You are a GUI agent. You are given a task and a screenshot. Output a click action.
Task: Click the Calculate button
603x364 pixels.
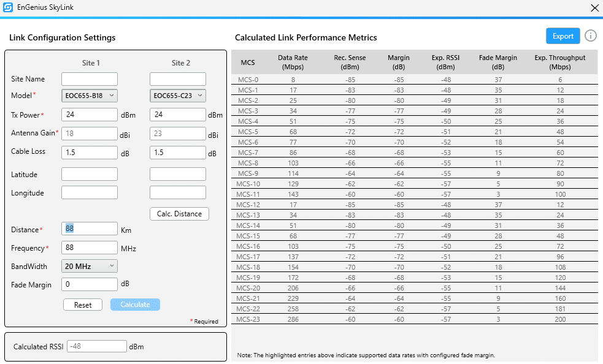(x=135, y=305)
